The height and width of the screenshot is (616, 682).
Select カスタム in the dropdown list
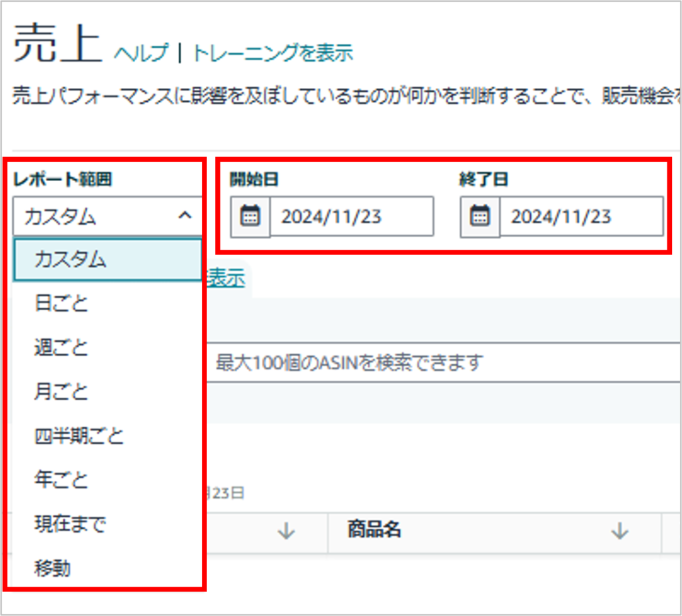(x=107, y=259)
